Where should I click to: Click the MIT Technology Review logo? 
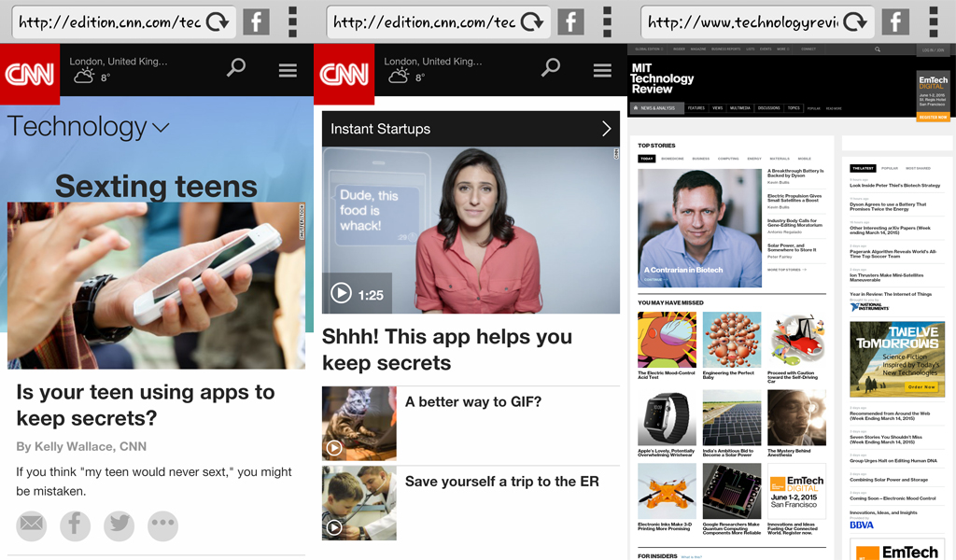(662, 78)
